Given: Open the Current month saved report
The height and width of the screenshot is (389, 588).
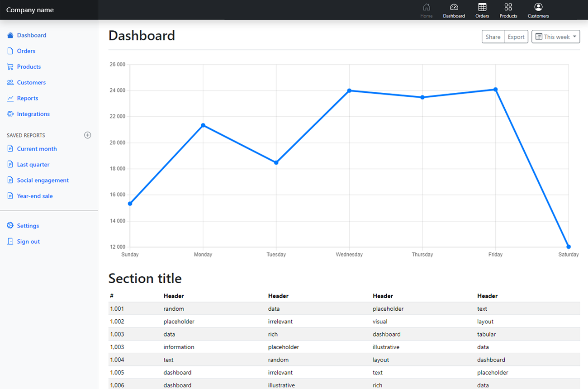Looking at the screenshot, I should click(37, 148).
